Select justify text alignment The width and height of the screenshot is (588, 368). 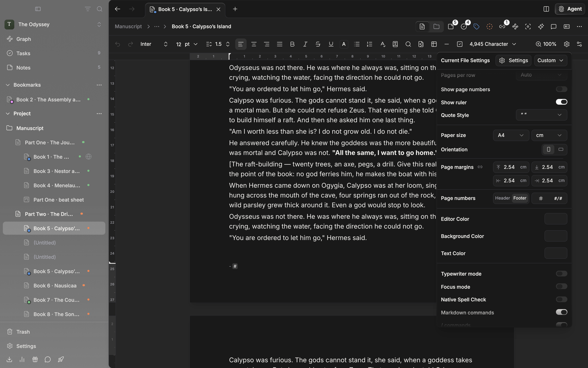click(x=280, y=44)
